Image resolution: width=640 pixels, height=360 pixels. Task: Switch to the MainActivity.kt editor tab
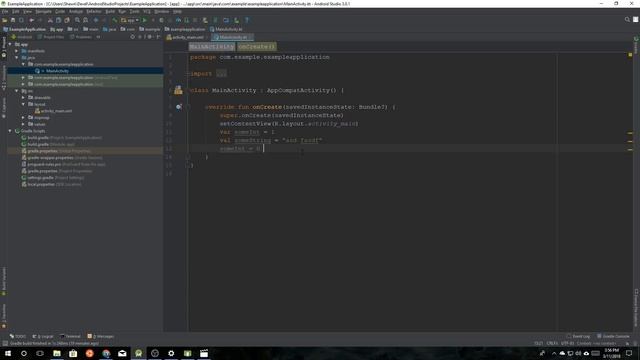[232, 37]
